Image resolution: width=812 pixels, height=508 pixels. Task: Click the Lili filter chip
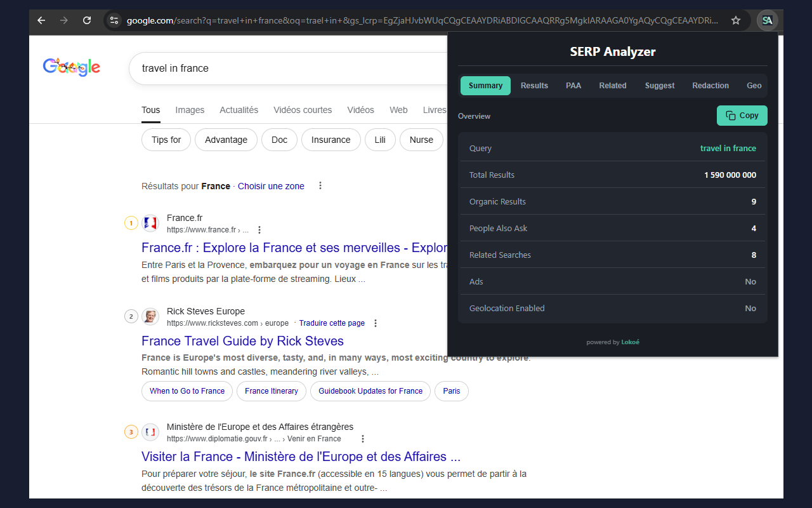click(380, 140)
